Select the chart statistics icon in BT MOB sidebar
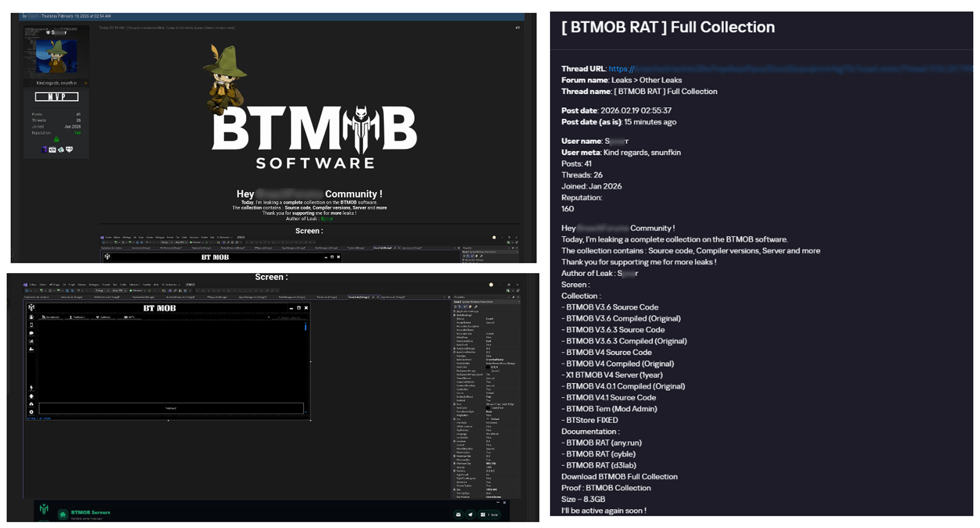 tap(31, 341)
